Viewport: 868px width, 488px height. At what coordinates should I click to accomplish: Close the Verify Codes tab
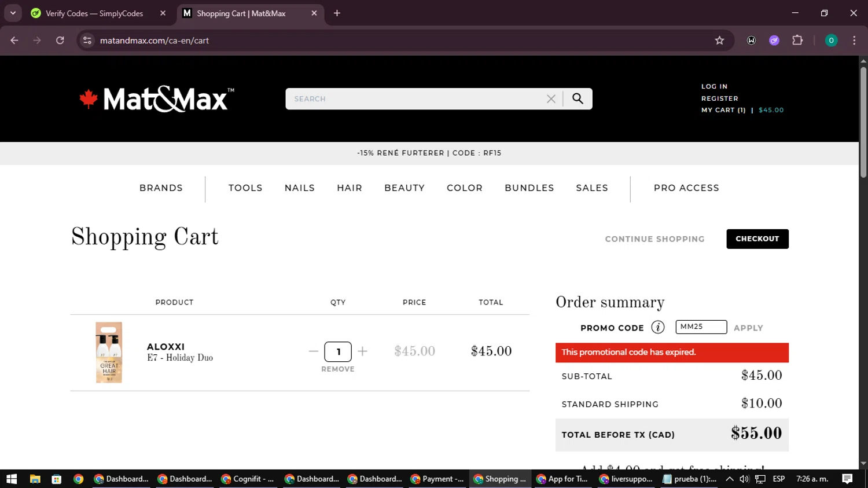[x=163, y=13]
